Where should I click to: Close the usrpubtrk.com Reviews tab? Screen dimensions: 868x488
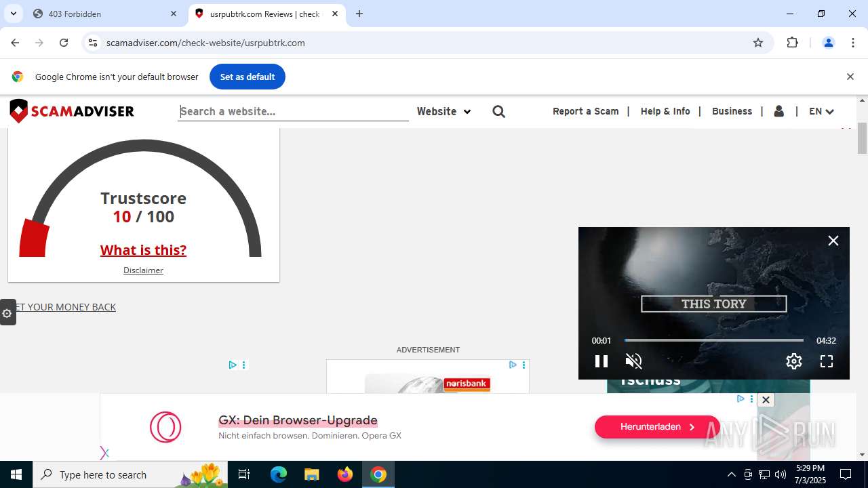pos(335,14)
